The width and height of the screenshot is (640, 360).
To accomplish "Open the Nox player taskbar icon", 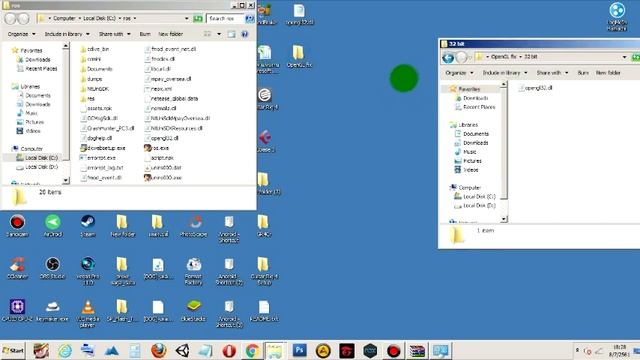I will click(x=370, y=351).
